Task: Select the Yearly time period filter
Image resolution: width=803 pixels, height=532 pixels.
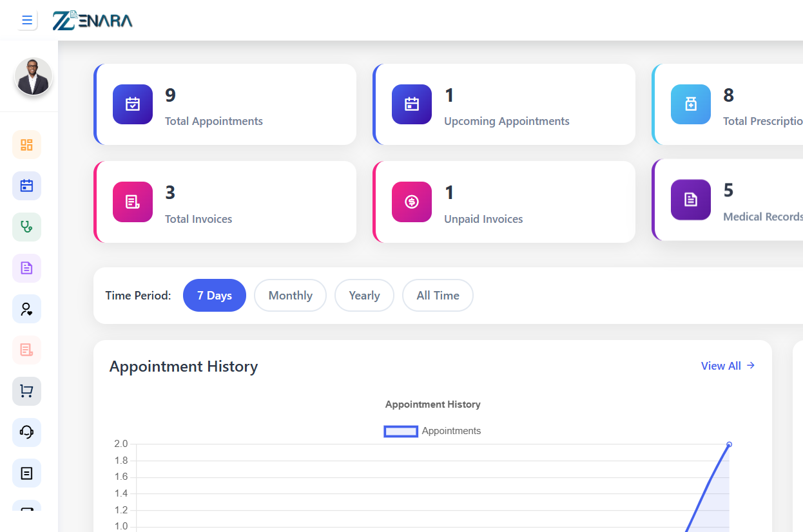Action: coord(364,295)
